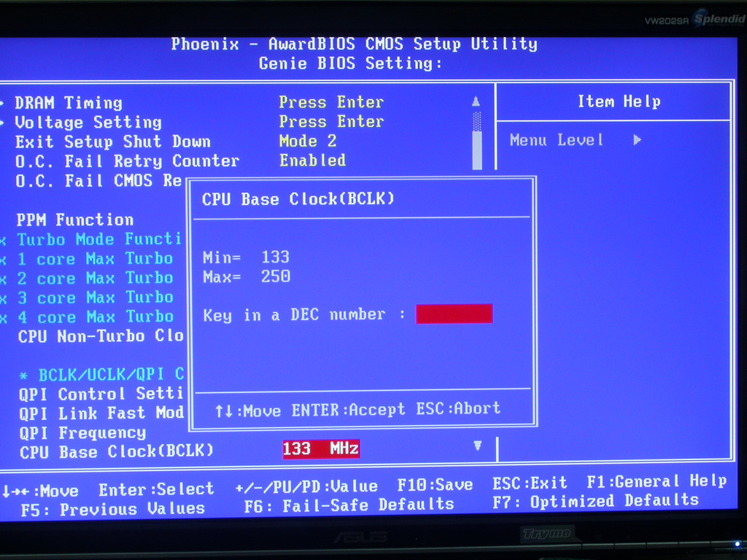Click ESC:Abort hint in dialog
Image resolution: width=747 pixels, height=560 pixels.
pos(458,408)
